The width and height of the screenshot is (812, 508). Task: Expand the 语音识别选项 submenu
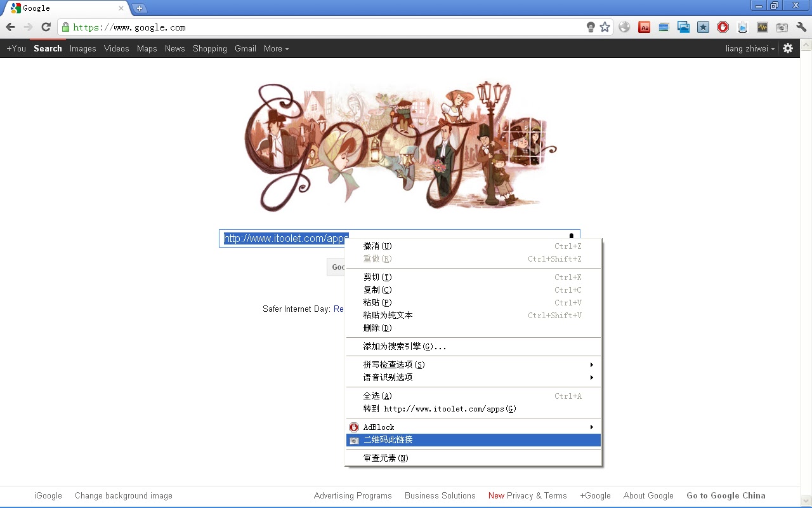[x=473, y=377]
